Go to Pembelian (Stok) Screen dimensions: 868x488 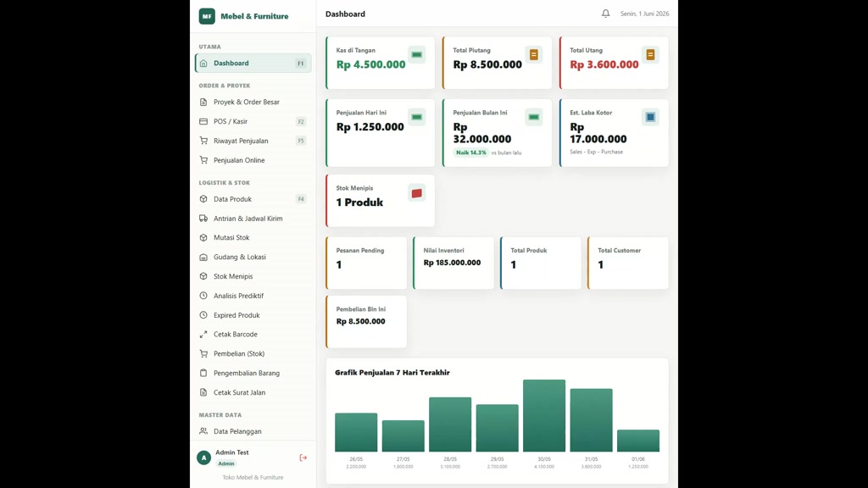(253, 353)
